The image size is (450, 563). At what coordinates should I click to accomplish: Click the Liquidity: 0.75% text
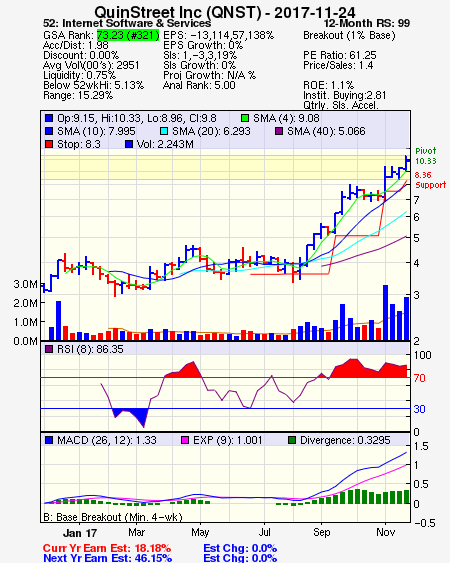pos(79,75)
